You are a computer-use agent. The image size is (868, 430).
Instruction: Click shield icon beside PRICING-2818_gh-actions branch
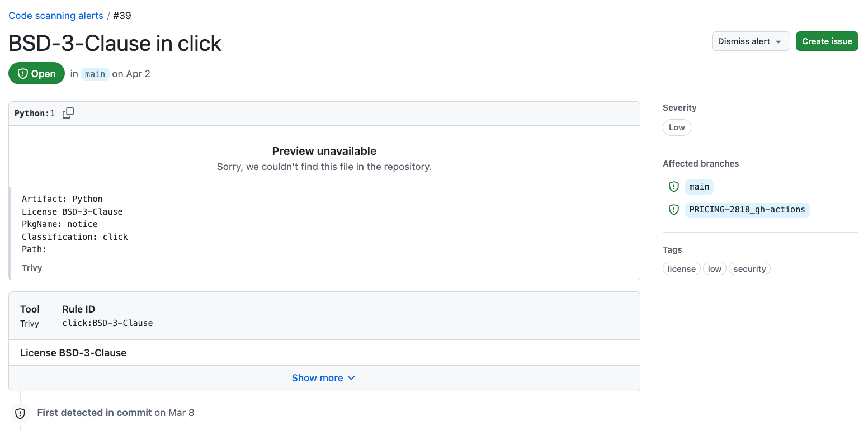coord(674,210)
